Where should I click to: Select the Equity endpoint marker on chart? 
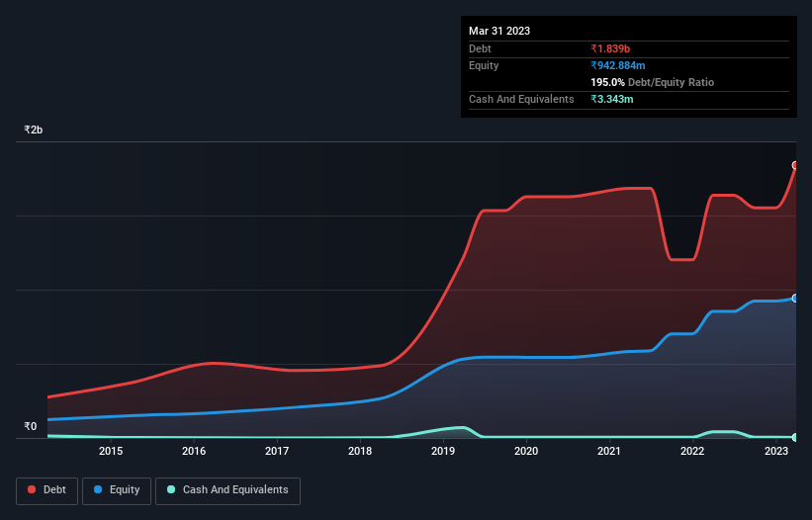pos(795,299)
